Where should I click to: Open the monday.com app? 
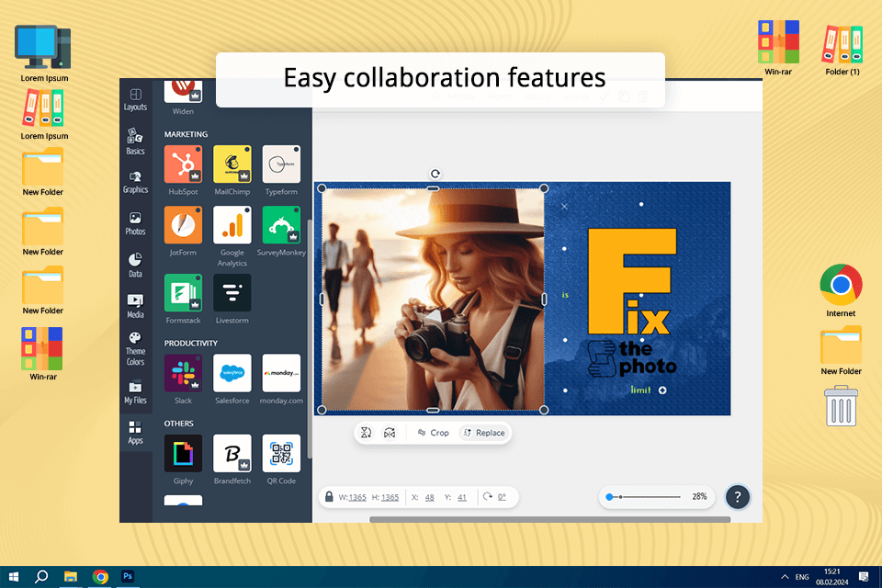[x=281, y=373]
